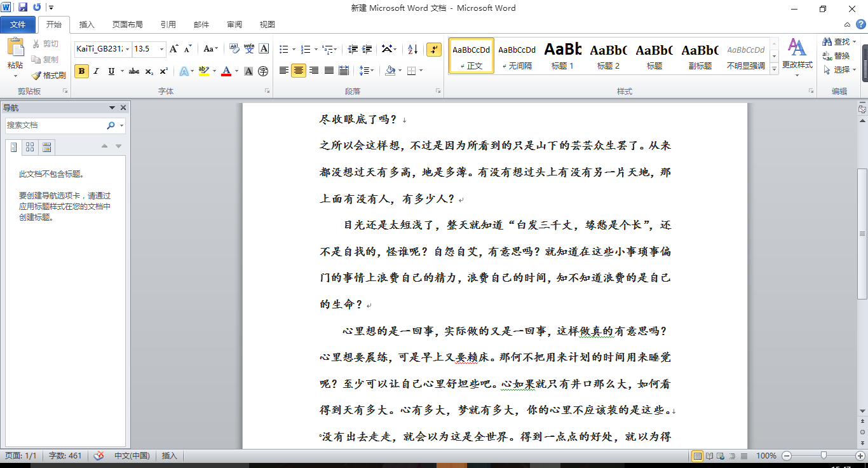Click the Save icon in quick access toolbar
Viewport: 868px width, 468px height.
coord(23,8)
